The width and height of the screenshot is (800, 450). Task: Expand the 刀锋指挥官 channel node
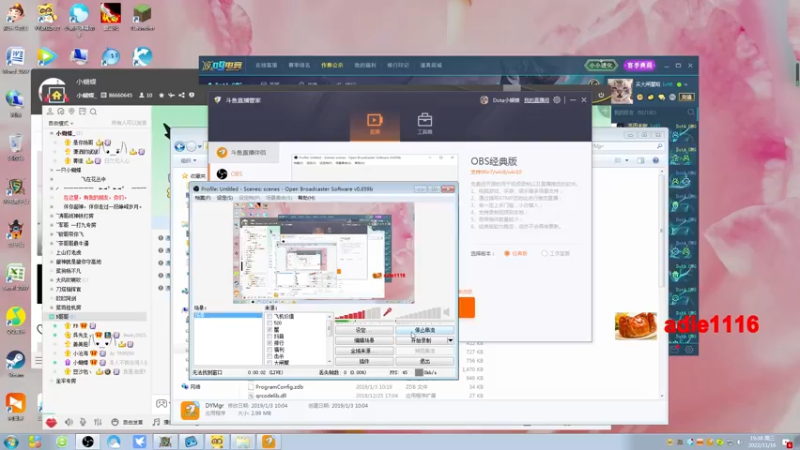[x=52, y=289]
